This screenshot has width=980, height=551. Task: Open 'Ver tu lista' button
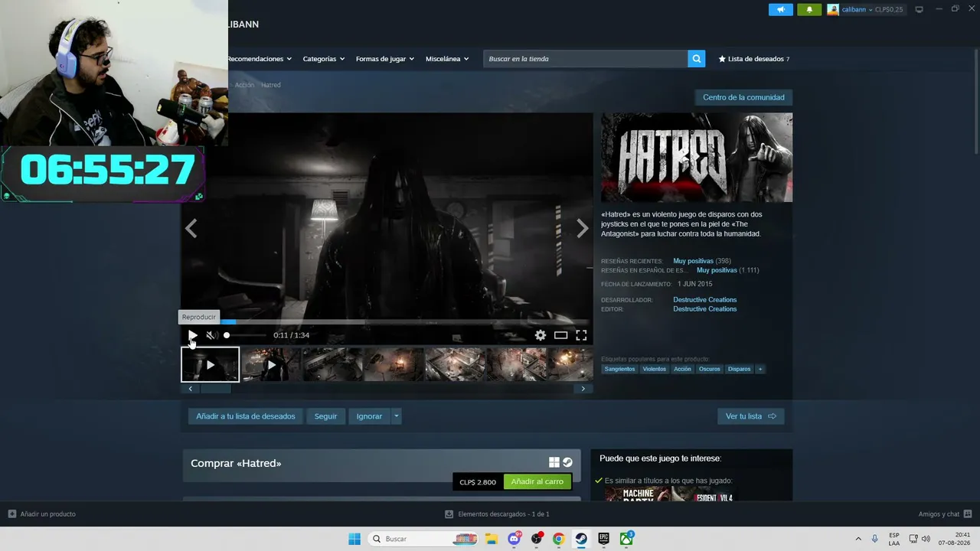pos(751,416)
